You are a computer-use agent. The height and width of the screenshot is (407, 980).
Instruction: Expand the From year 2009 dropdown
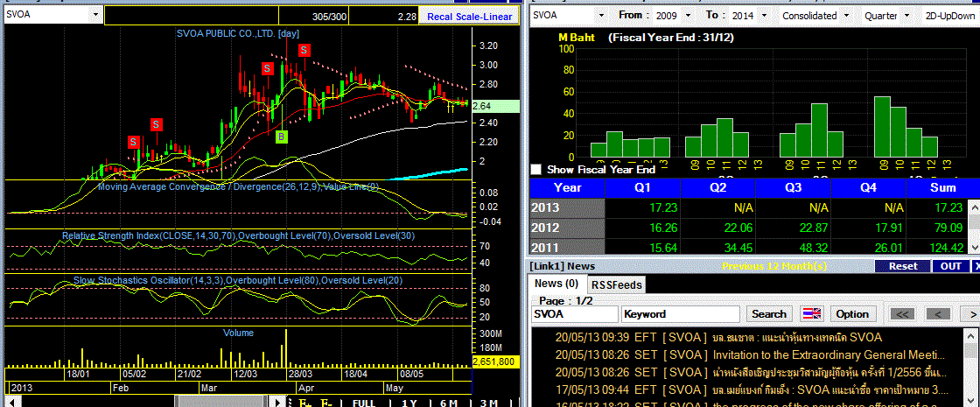coord(688,15)
